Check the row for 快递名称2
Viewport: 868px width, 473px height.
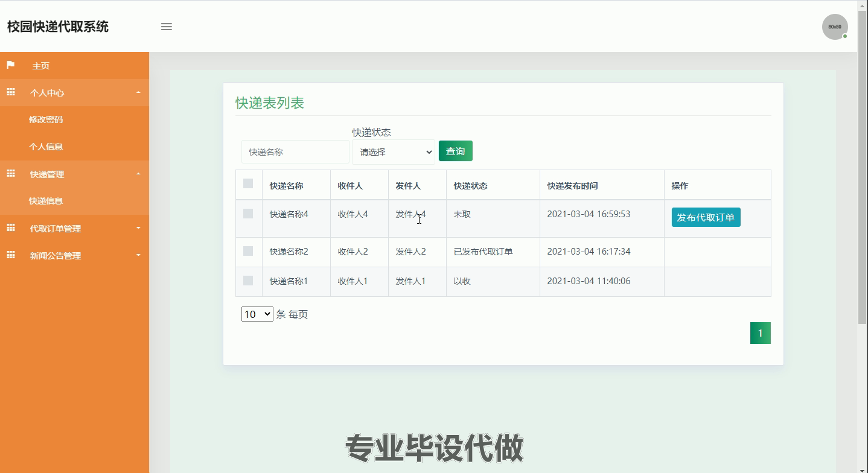click(248, 251)
